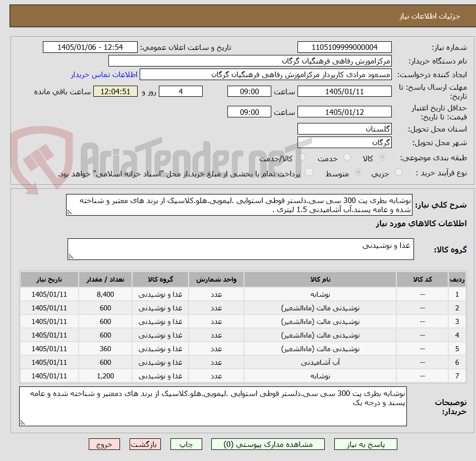Click the گروه کالا table column header

click(x=160, y=279)
